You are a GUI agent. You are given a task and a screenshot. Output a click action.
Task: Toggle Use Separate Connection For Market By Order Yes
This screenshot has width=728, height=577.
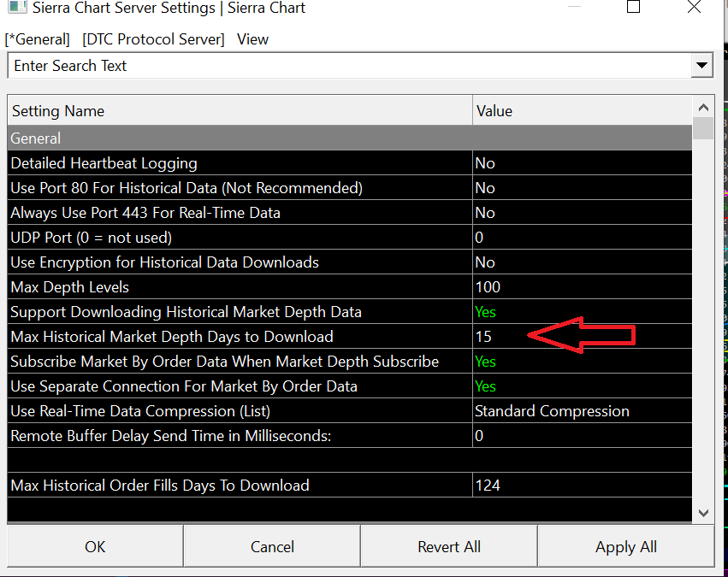click(583, 386)
